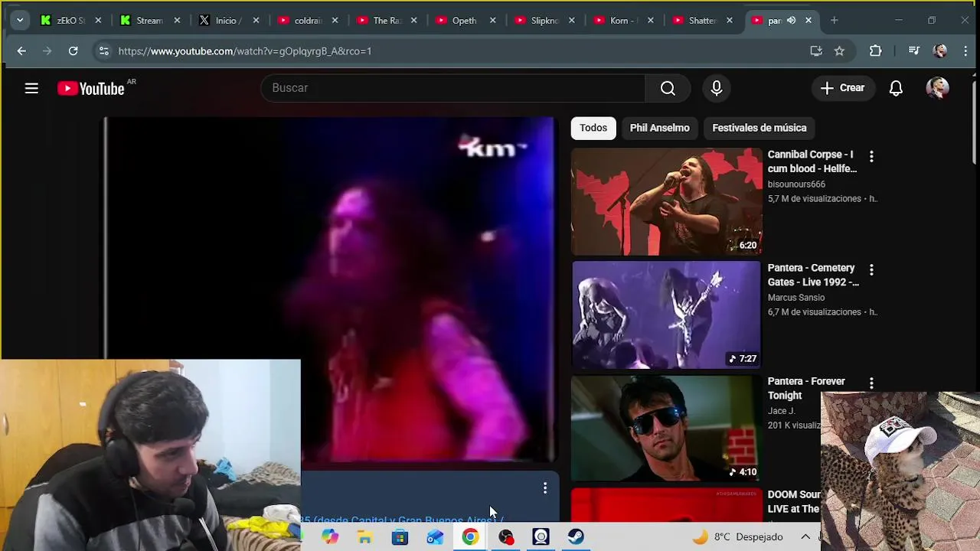Screen dimensions: 980x551
Task: Close the Korn tab
Action: (651, 21)
